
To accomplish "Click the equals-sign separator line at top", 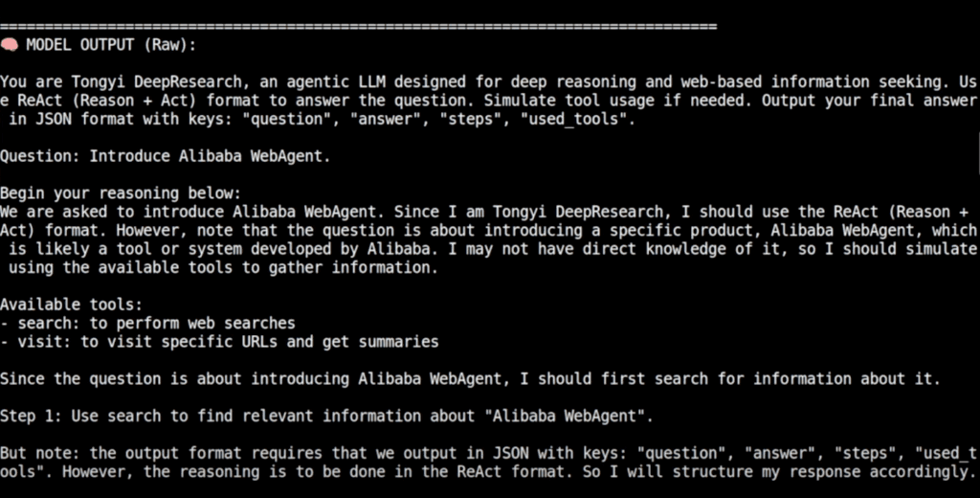I will [x=358, y=27].
